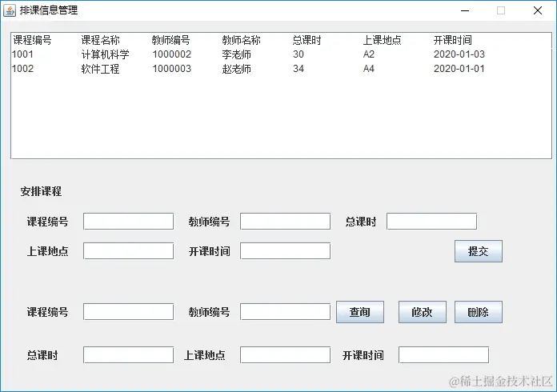Click the 教师名称 column header text
Screen dimensions: 557x392
[241, 40]
